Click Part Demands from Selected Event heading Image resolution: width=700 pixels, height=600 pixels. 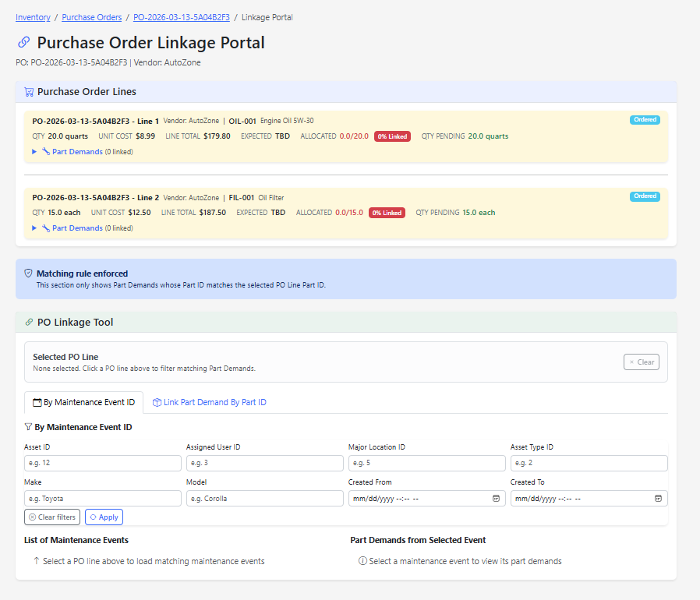pyautogui.click(x=418, y=540)
